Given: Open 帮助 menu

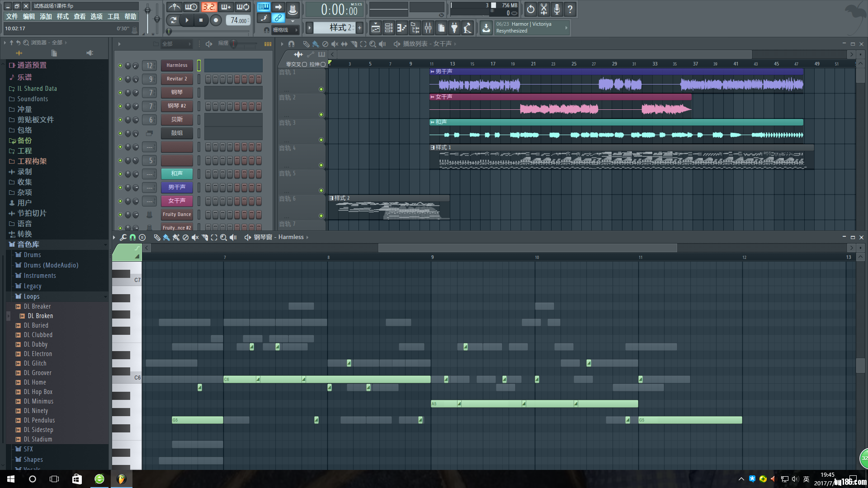Looking at the screenshot, I should (130, 17).
